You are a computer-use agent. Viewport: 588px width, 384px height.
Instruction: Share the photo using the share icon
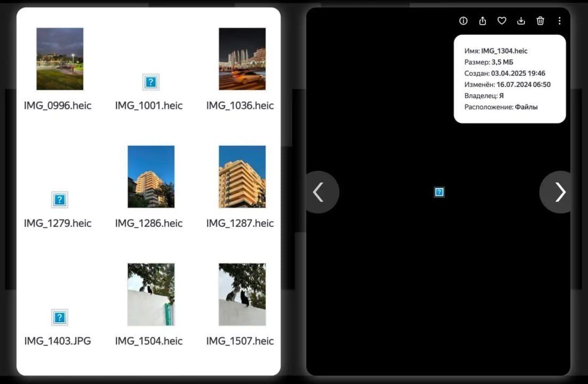pyautogui.click(x=483, y=21)
